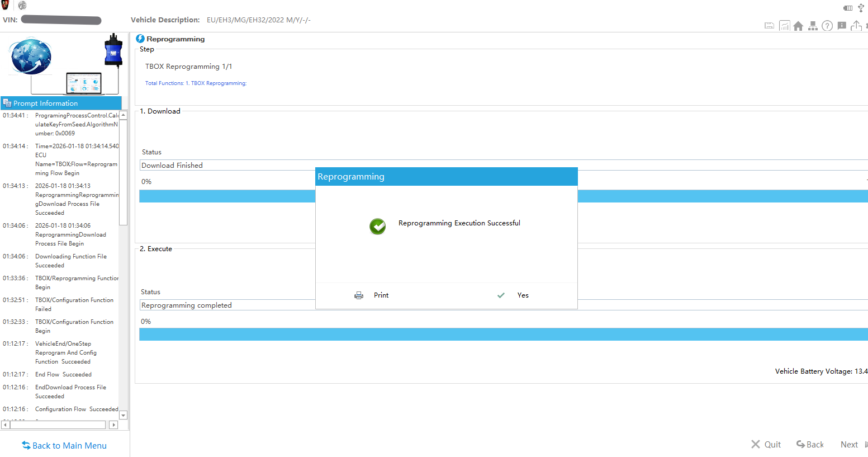Click the save floppy disk icon
This screenshot has height=457, width=868.
(x=769, y=26)
